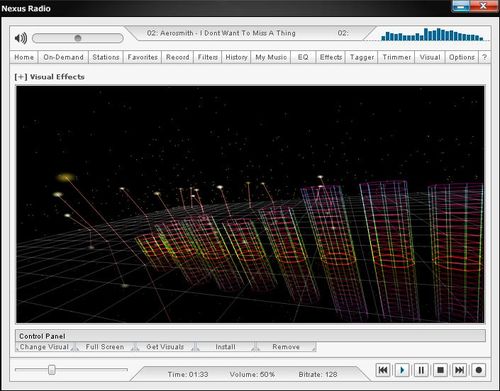Select the Visual tab
This screenshot has height=391, width=500.
(x=430, y=57)
